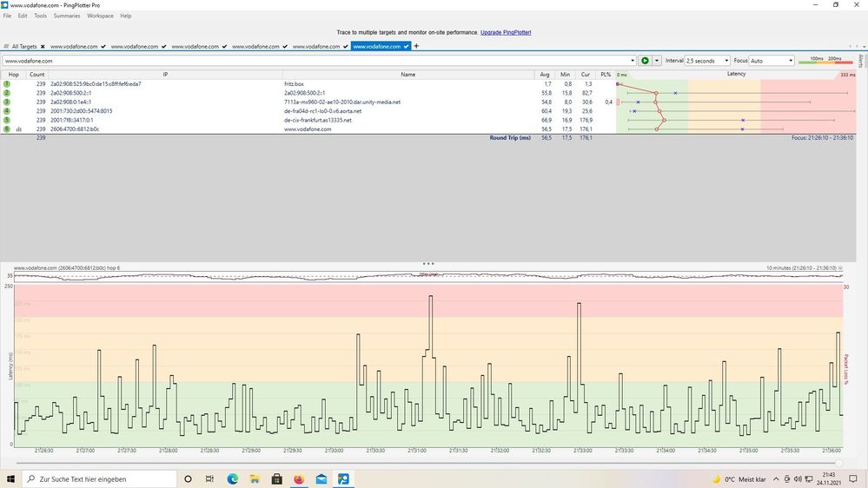Viewport: 868px width, 488px height.
Task: Click the hop 4 green number icon
Action: (7, 111)
